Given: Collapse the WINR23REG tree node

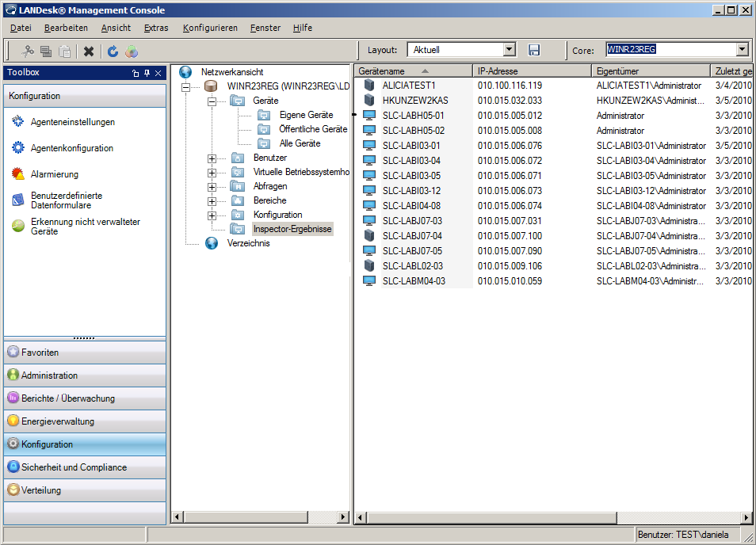Looking at the screenshot, I should click(x=185, y=87).
